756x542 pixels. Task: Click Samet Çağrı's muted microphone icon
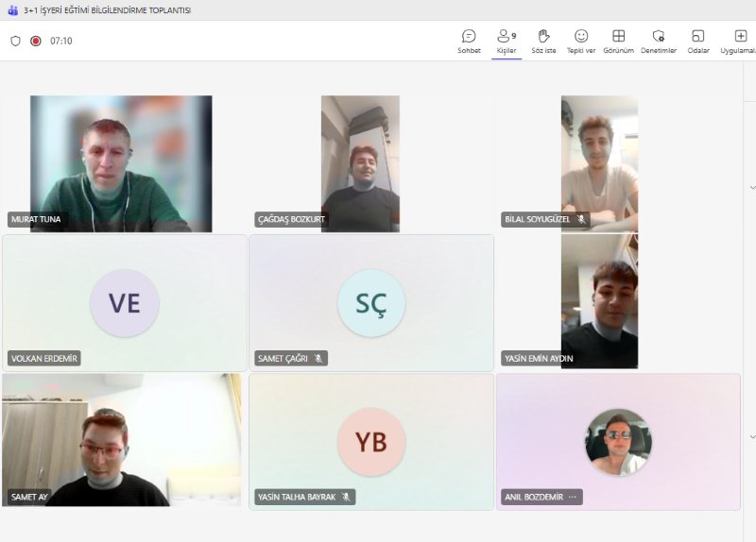coord(318,359)
